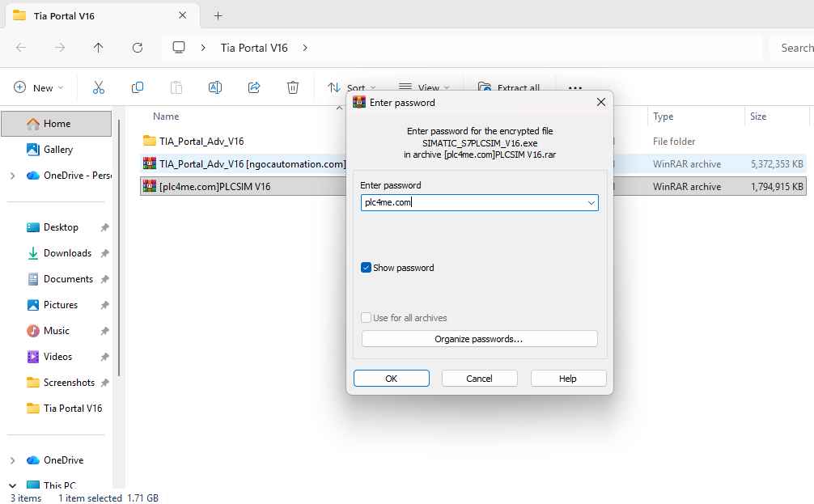Open the New dropdown menu
Viewport: 814px width, 504px height.
point(39,87)
